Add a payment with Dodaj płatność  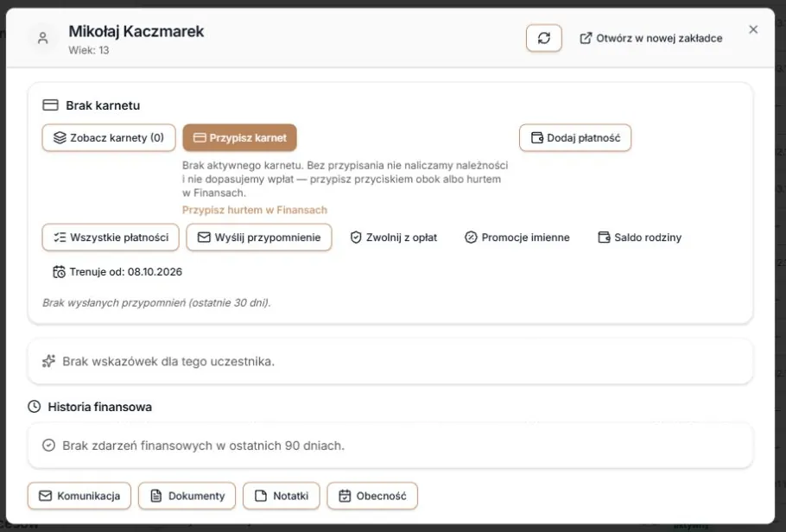coord(575,138)
